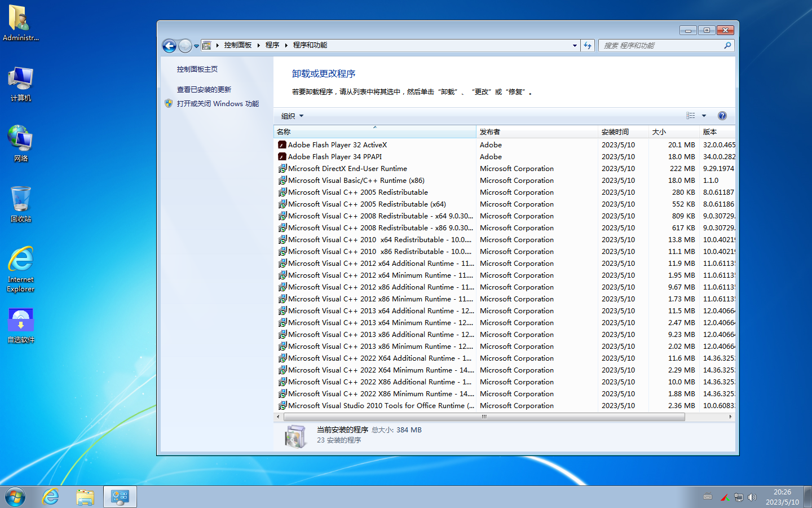
Task: Click the 9.29.1974 version cell
Action: click(x=718, y=169)
